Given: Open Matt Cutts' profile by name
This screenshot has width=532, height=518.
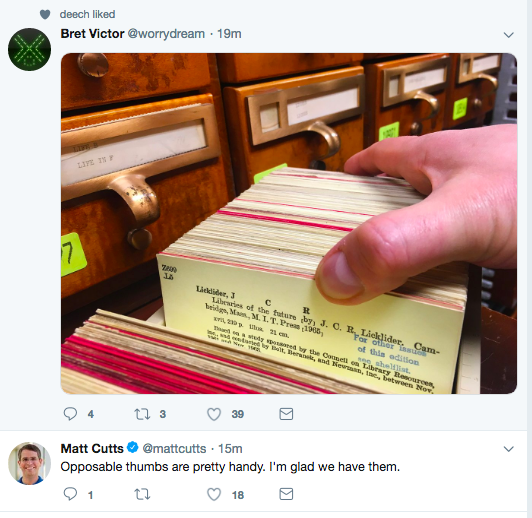Looking at the screenshot, I should coord(92,448).
